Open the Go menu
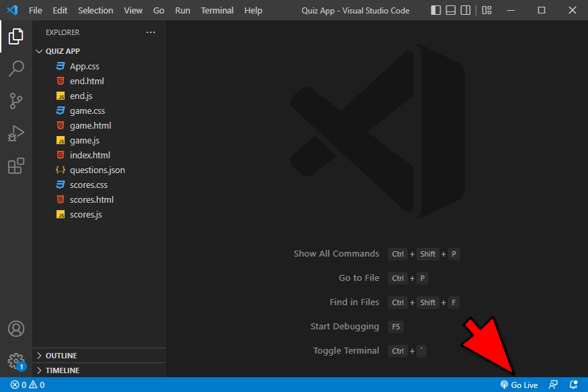 [159, 11]
